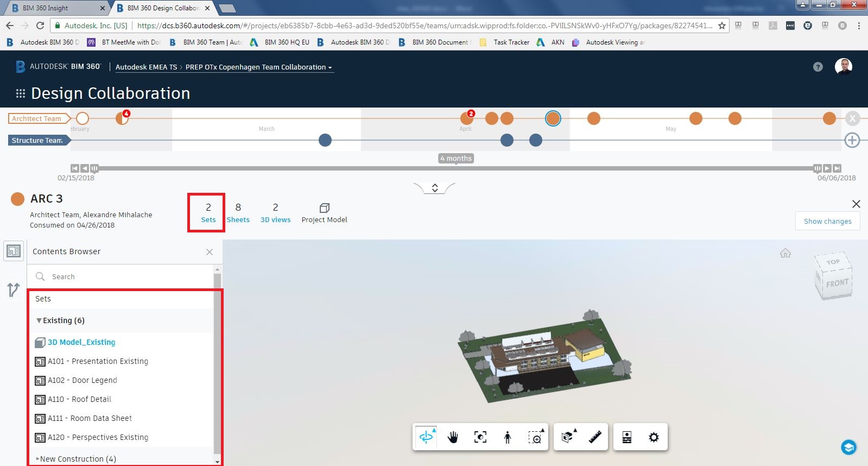The height and width of the screenshot is (466, 868).
Task: Select the Orbit tool in viewer toolbar
Action: tap(427, 437)
